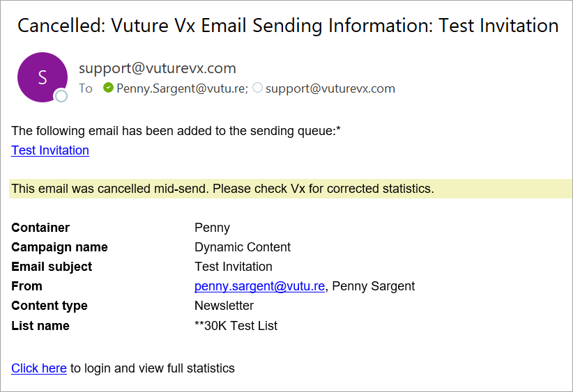Select the Penny.Sargent@vutu.re recipient
The height and width of the screenshot is (392, 573).
pos(183,88)
